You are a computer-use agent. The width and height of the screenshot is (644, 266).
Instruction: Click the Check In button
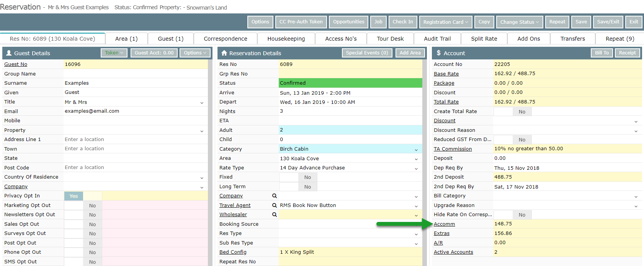(403, 22)
